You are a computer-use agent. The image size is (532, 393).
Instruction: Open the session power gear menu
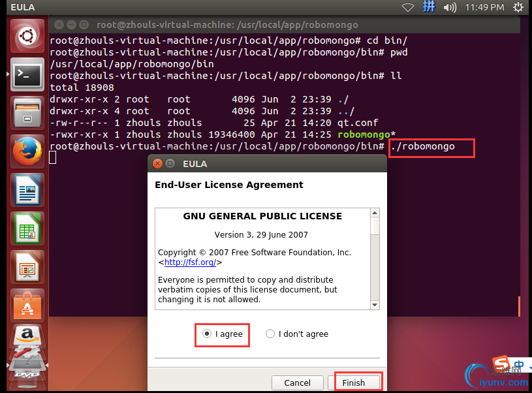tap(518, 7)
